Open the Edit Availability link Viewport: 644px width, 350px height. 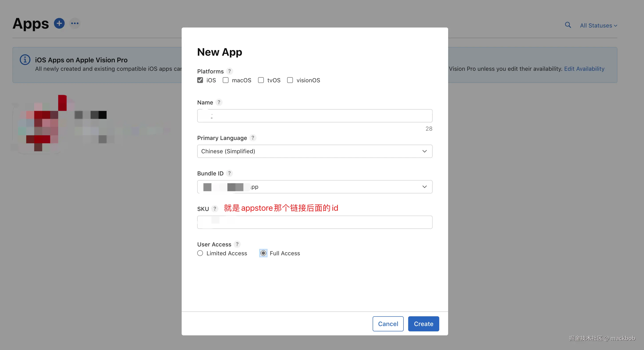click(584, 69)
